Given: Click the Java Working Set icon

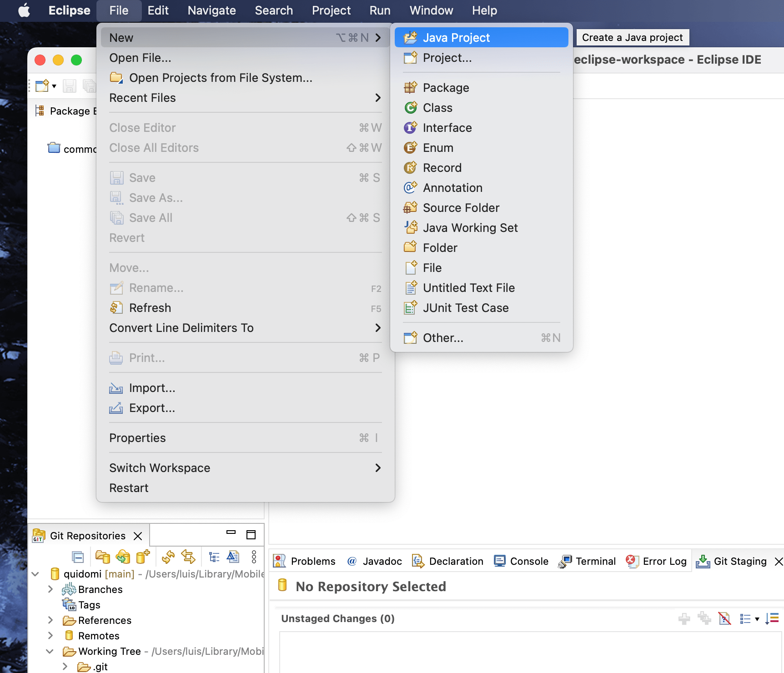Looking at the screenshot, I should click(x=410, y=227).
